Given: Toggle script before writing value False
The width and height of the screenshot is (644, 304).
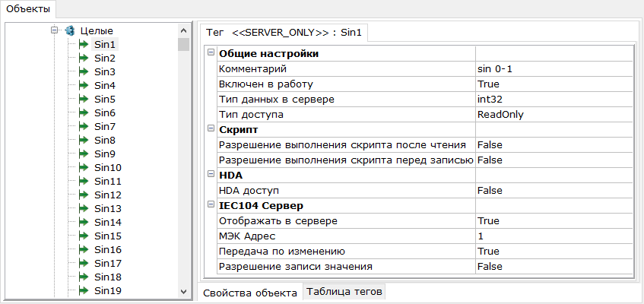Looking at the screenshot, I should click(x=554, y=160).
